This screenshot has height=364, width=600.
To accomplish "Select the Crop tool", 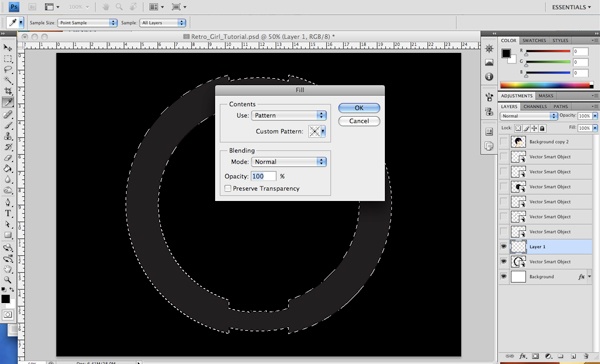I will coord(8,91).
